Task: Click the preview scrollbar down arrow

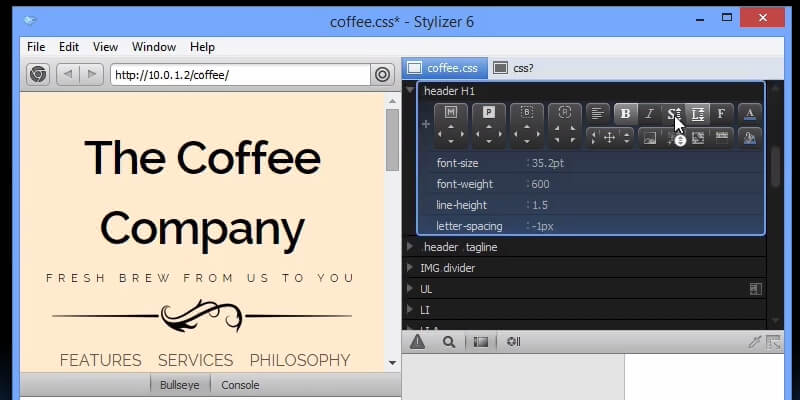Action: click(x=392, y=363)
